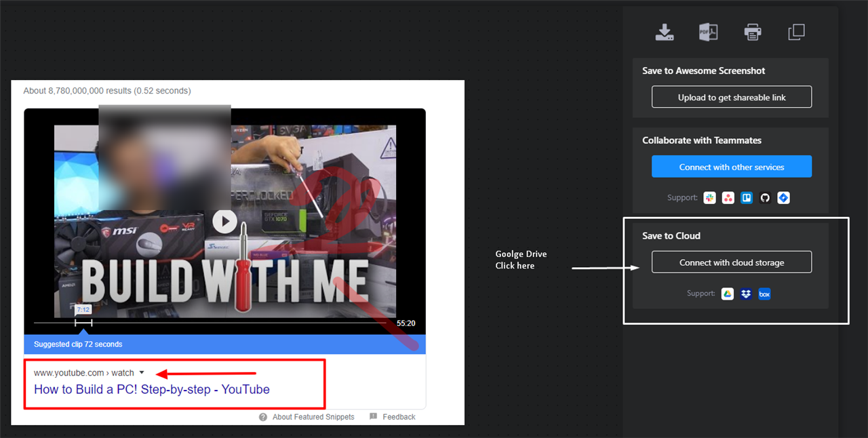Open About Featured Snippets link
This screenshot has height=438, width=868.
pyautogui.click(x=313, y=417)
